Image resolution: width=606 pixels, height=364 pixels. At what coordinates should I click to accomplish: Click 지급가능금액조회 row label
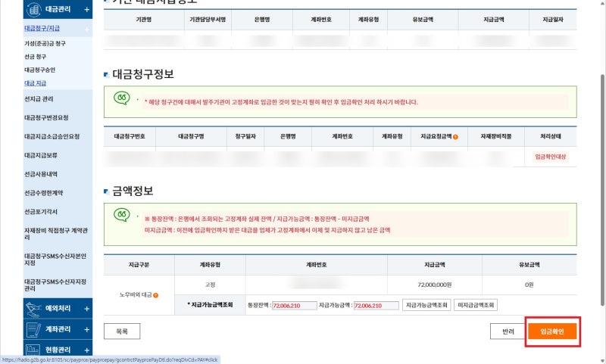[210, 305]
